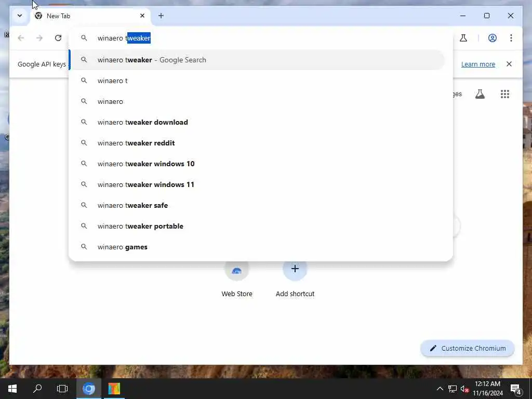532x399 pixels.
Task: Open the profile avatar menu
Action: pos(493,38)
